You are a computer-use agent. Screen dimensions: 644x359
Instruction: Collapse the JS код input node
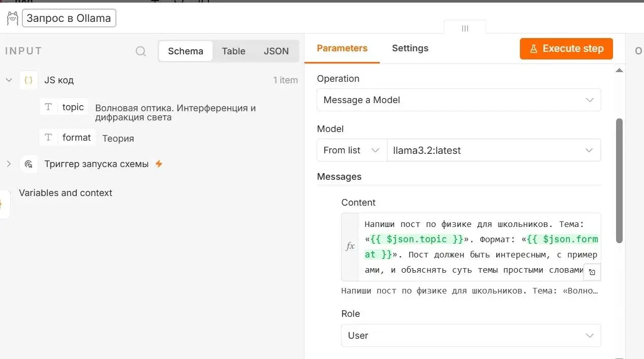click(x=9, y=80)
